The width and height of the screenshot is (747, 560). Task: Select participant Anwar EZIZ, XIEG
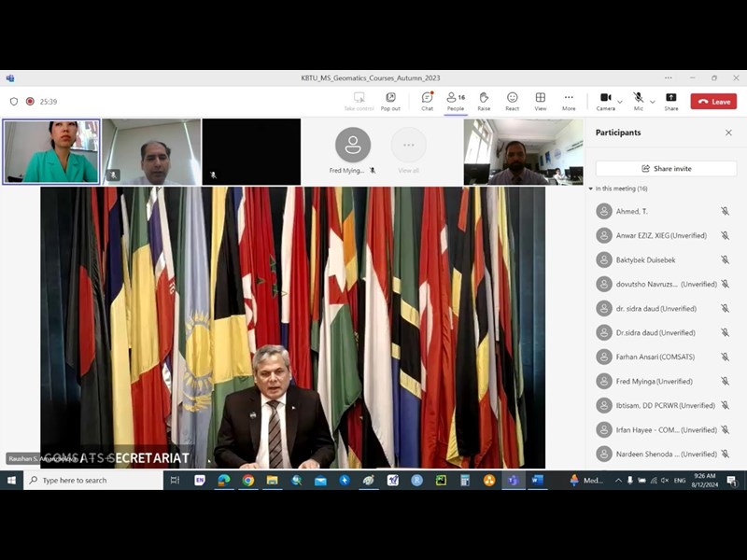(663, 235)
